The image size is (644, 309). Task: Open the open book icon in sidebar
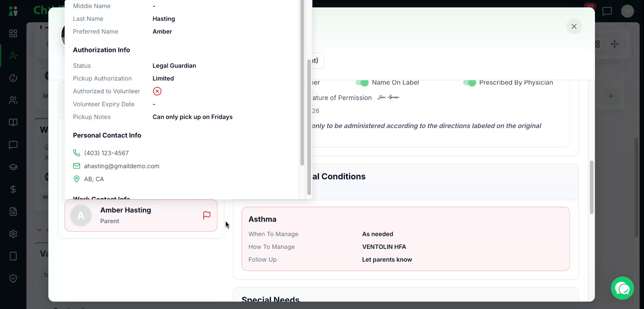tap(13, 122)
